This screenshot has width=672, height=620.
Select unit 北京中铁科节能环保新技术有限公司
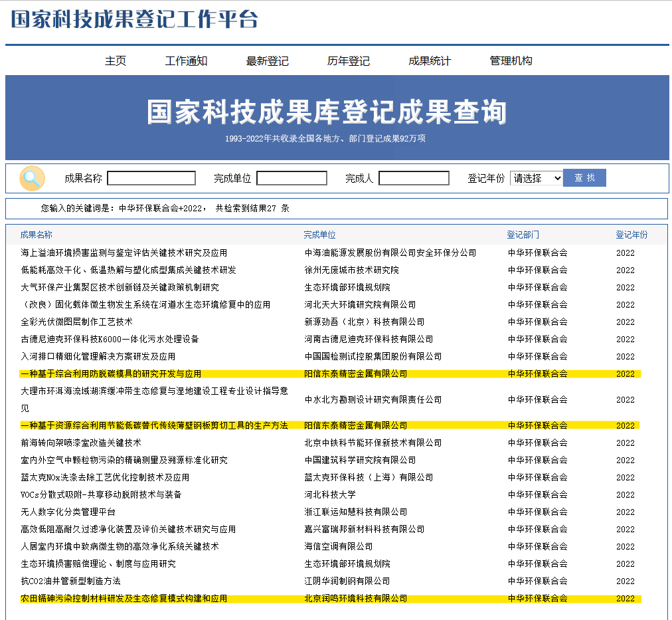[373, 443]
